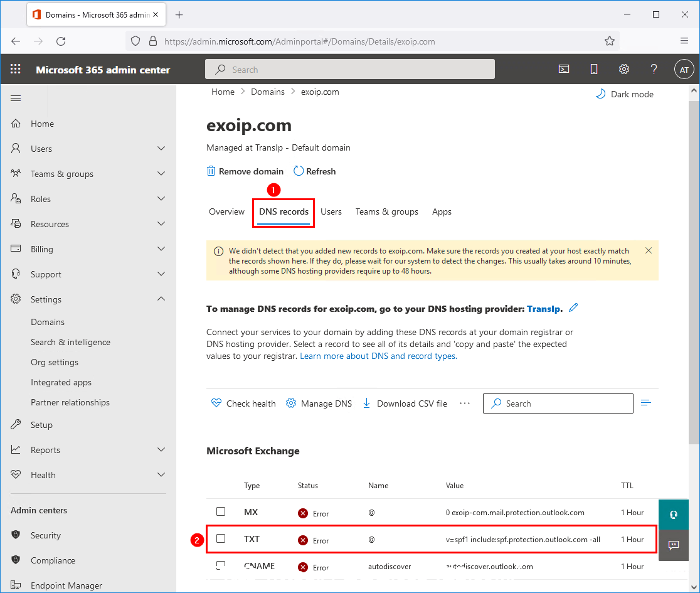Dismiss the yellow warning banner

[648, 250]
